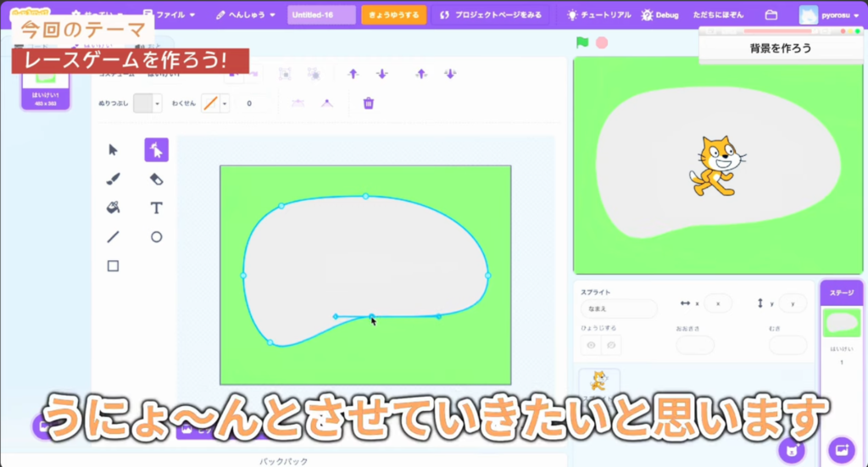The height and width of the screenshot is (467, 868).
Task: Pick the Eraser tool
Action: click(x=156, y=179)
